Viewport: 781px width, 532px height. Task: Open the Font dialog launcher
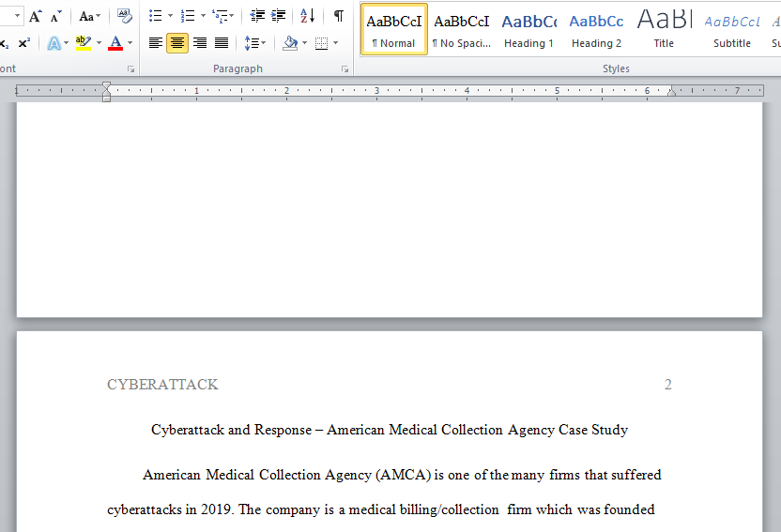click(x=131, y=69)
